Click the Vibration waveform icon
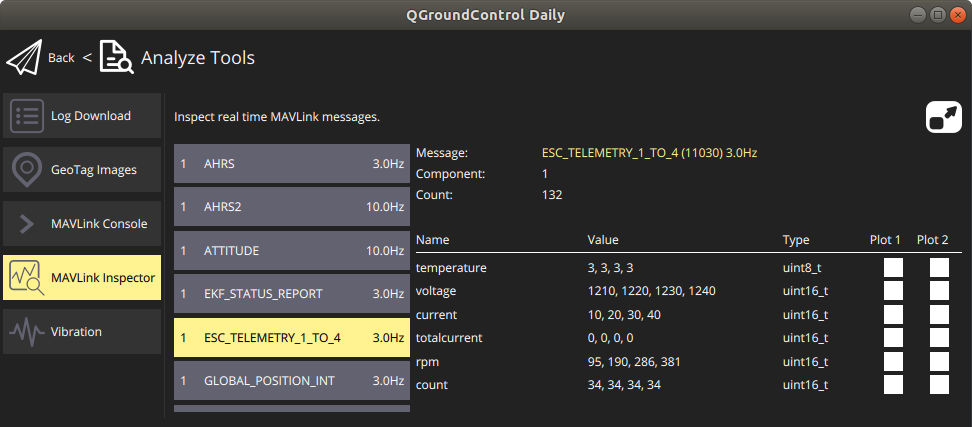Screen dimensions: 972x427 point(27,332)
